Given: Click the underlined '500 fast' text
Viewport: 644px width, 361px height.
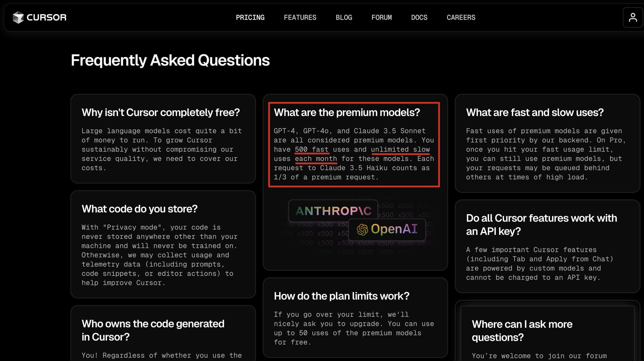Looking at the screenshot, I should pyautogui.click(x=312, y=149).
